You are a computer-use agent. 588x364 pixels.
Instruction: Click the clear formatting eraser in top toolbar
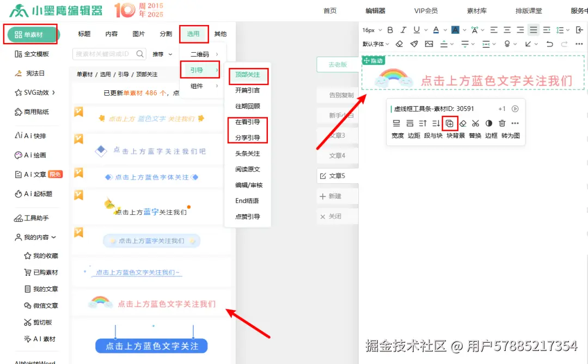coord(400,44)
